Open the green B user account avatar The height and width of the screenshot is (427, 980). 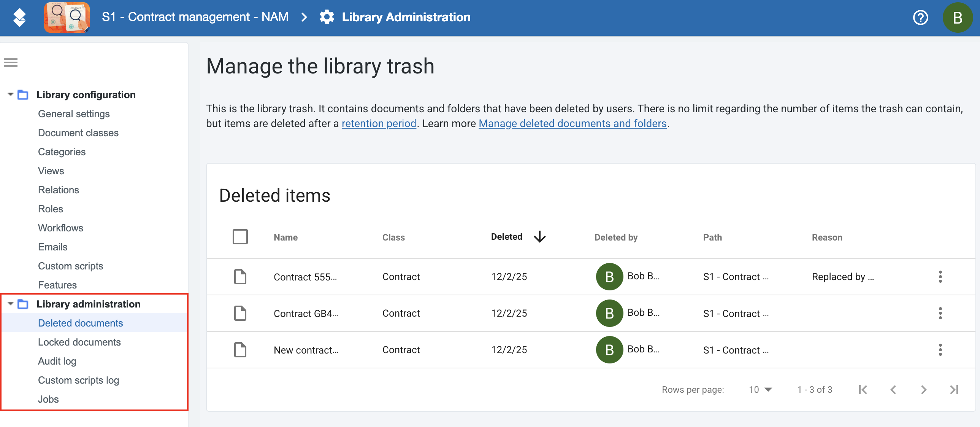click(x=957, y=18)
